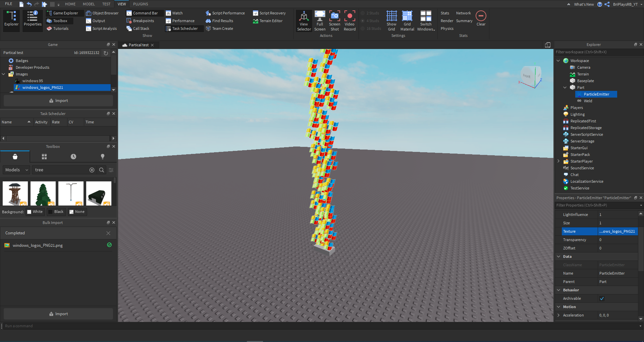Open the Switch Windows dropdown
Image resolution: width=644 pixels, height=342 pixels.
(426, 21)
